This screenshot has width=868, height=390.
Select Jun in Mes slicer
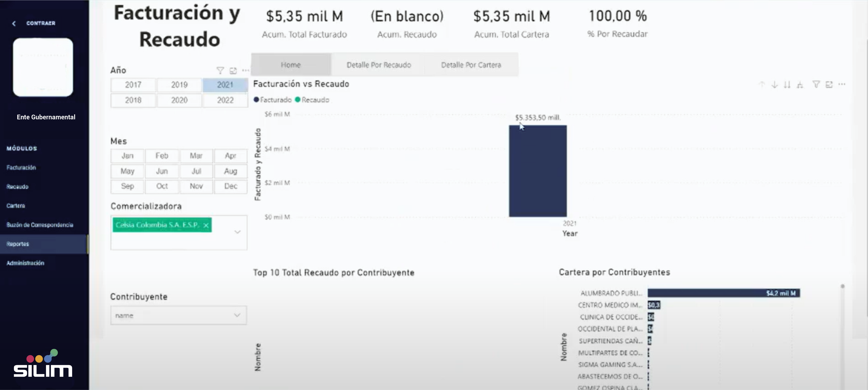pos(162,171)
